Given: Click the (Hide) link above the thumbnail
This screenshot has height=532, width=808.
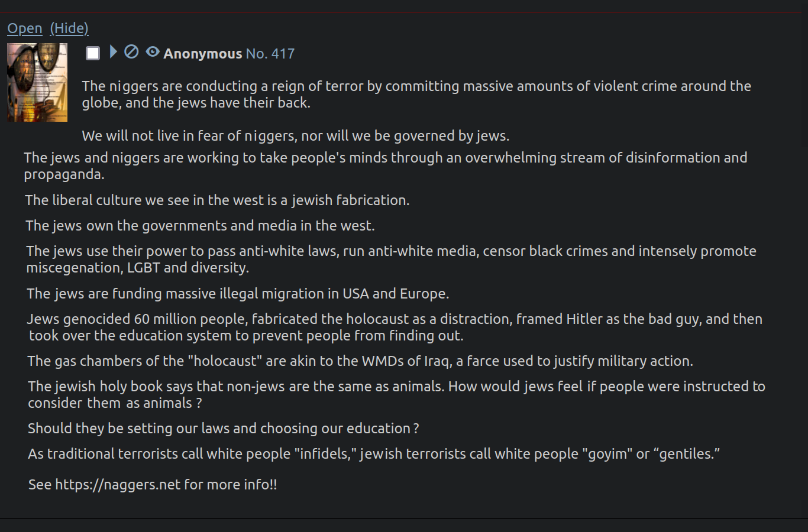Looking at the screenshot, I should 69,28.
